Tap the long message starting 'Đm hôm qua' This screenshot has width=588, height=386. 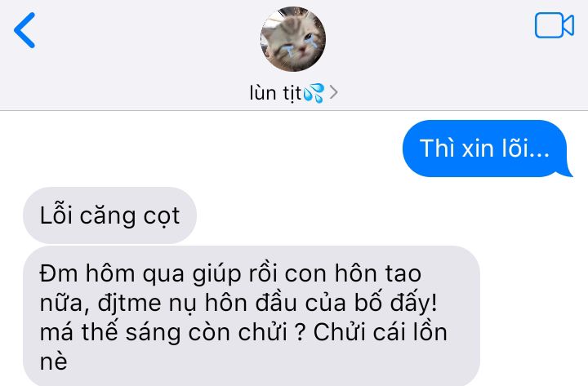coord(252,316)
